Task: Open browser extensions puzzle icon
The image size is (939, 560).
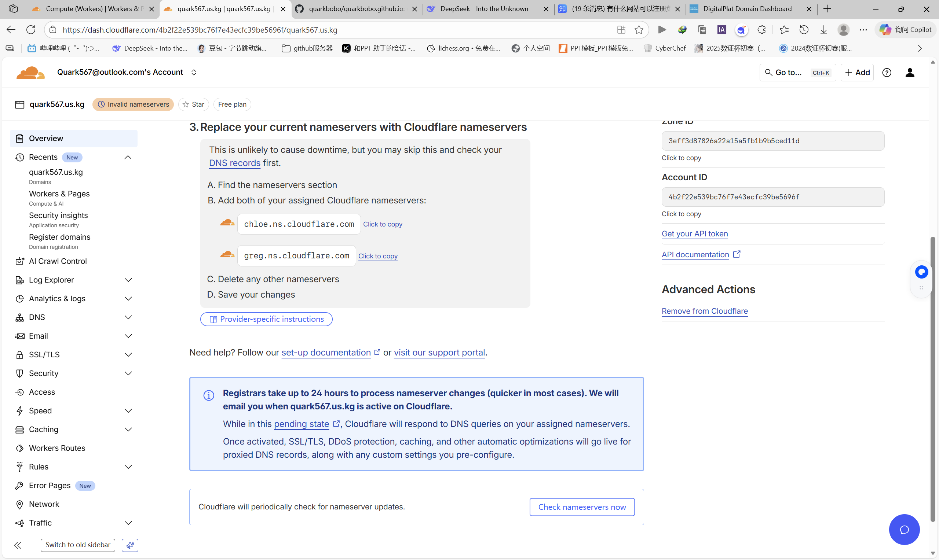Action: [x=761, y=30]
